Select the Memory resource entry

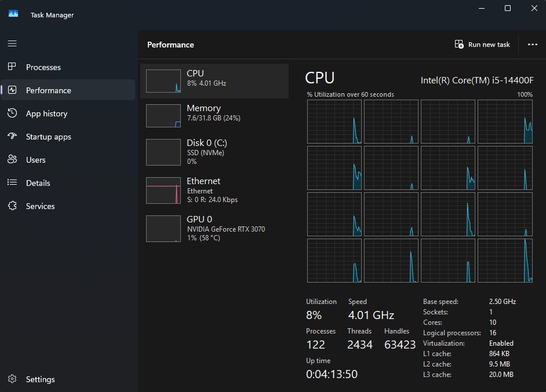point(214,116)
